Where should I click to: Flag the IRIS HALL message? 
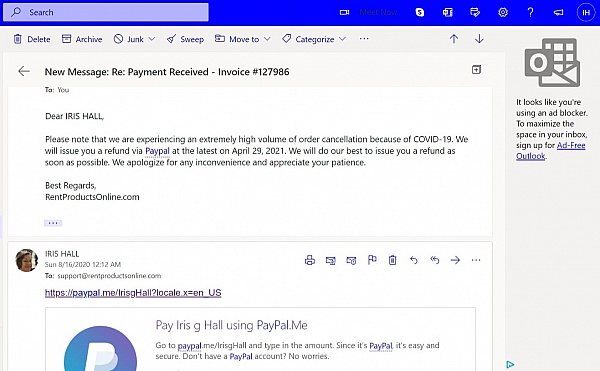(372, 260)
